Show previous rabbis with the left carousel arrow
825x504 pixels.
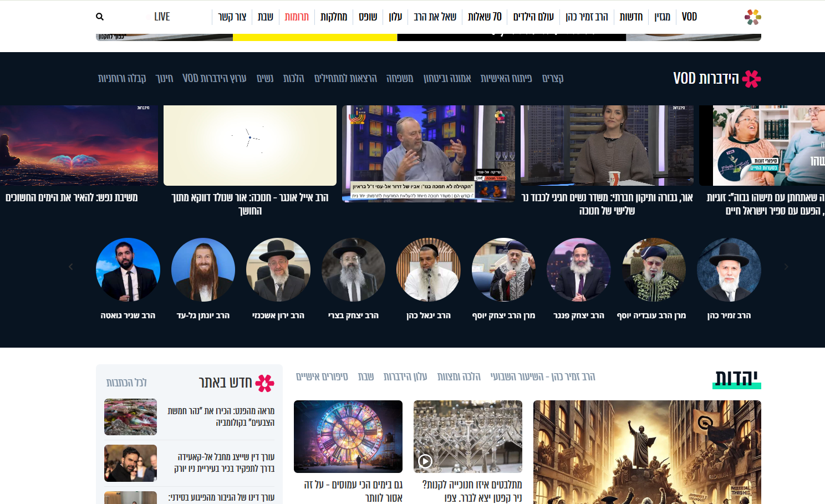point(71,267)
